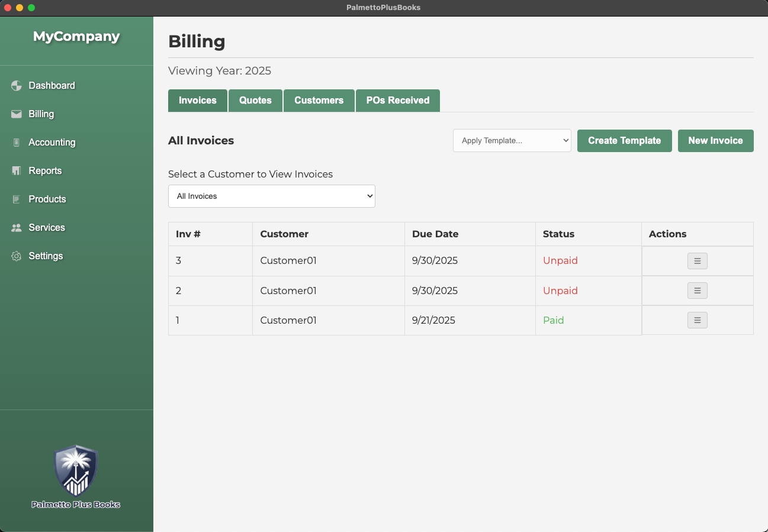Click the Create Template button

[x=624, y=141]
